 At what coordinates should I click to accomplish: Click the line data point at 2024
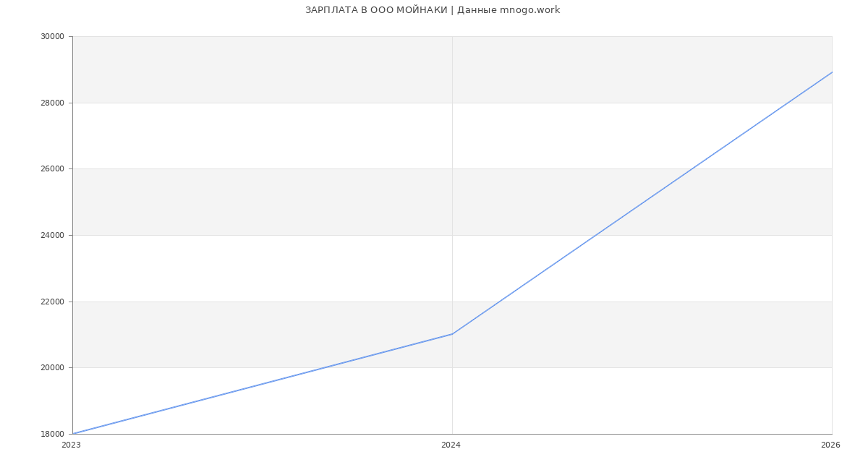[452, 334]
